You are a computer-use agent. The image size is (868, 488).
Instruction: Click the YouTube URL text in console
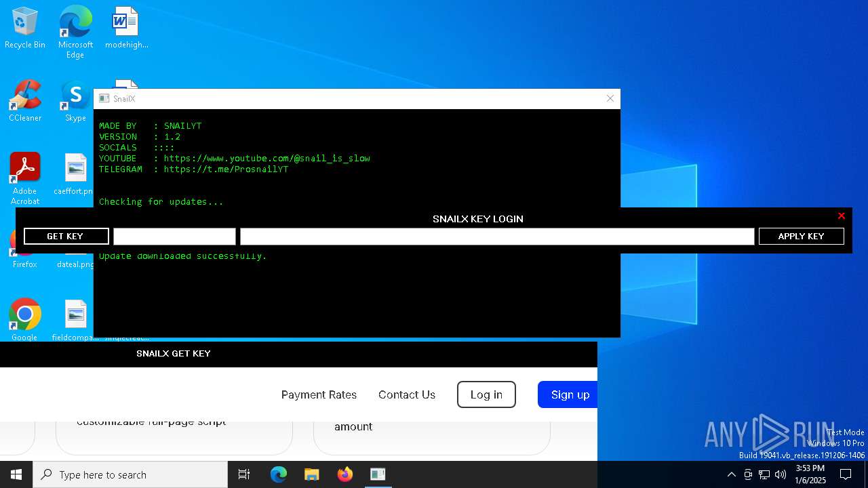267,158
